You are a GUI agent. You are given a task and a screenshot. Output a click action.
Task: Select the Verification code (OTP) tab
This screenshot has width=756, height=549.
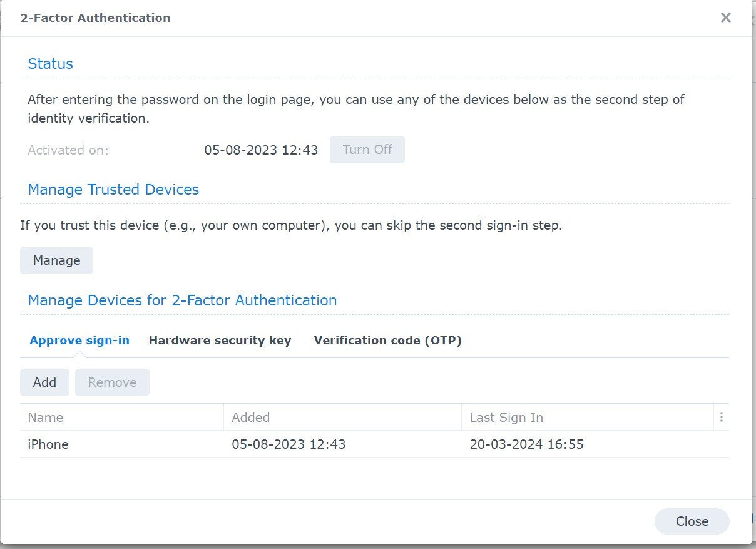coord(387,341)
